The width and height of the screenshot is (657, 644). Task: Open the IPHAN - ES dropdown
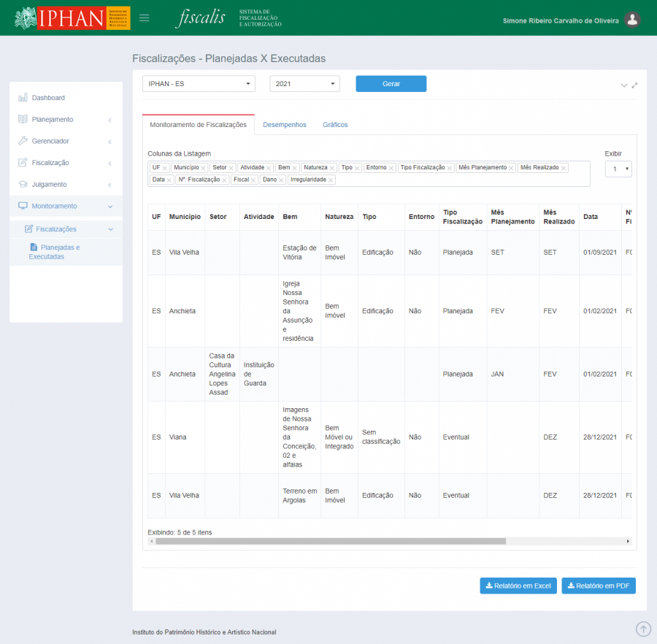pyautogui.click(x=199, y=84)
